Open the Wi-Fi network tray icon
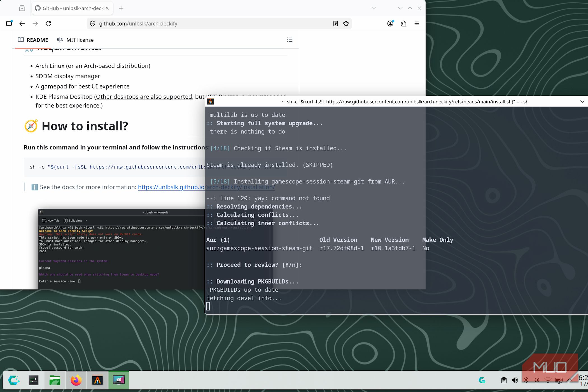The width and height of the screenshot is (588, 392). tap(548, 380)
